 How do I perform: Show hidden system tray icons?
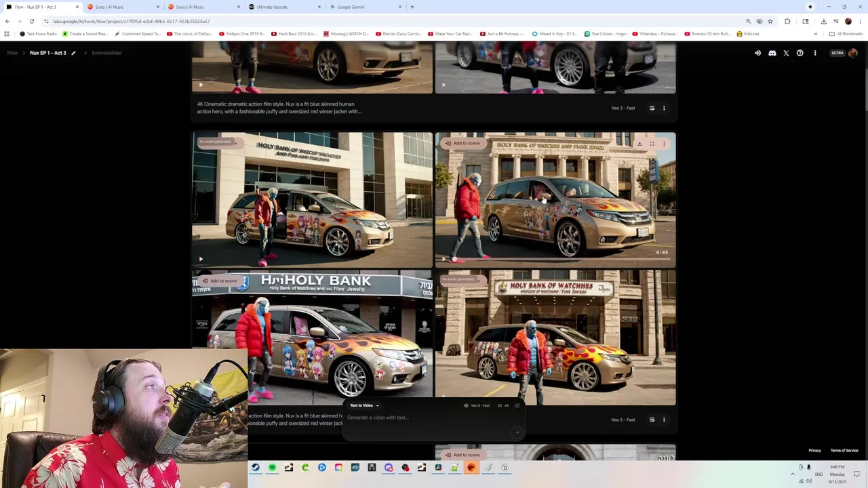click(x=792, y=474)
